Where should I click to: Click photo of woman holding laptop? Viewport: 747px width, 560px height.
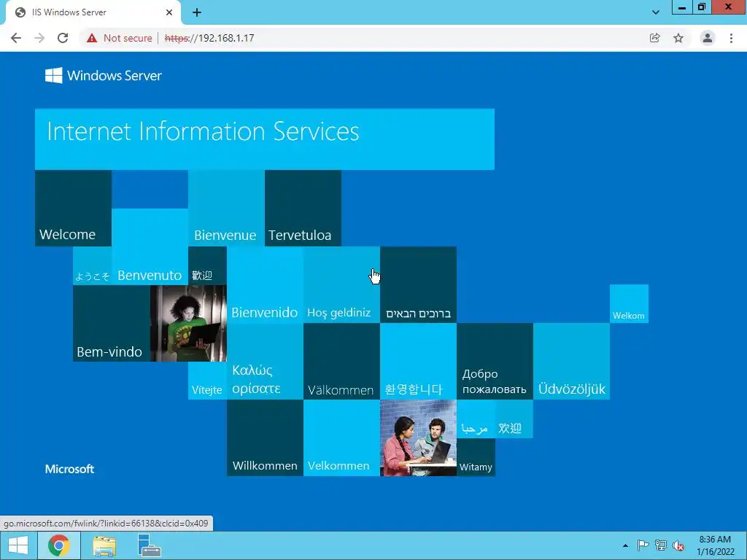188,323
